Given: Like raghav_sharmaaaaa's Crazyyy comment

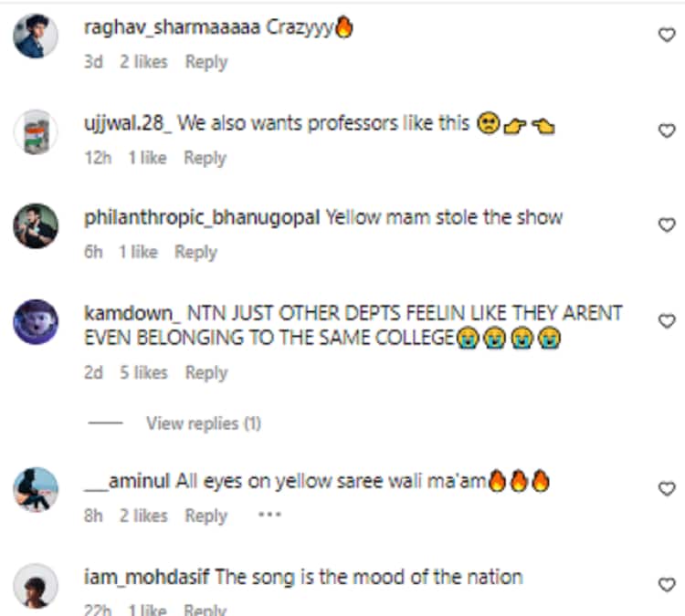Looking at the screenshot, I should click(667, 35).
